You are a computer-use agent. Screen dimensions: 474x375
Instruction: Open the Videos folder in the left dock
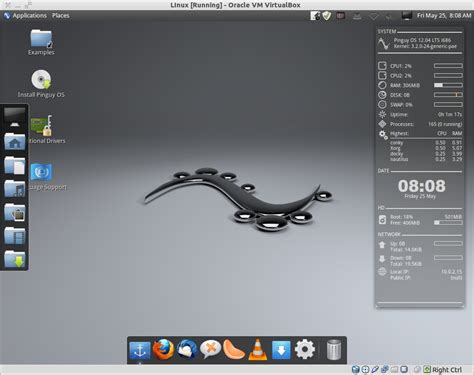click(14, 236)
